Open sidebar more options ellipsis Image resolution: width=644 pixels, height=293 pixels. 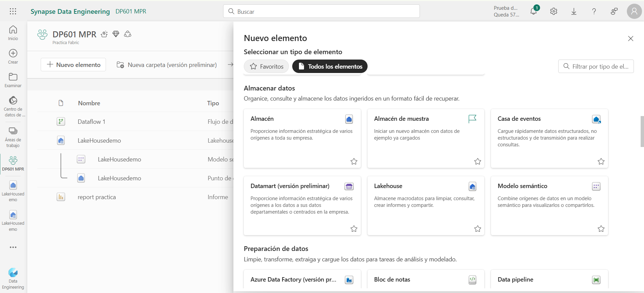point(13,247)
